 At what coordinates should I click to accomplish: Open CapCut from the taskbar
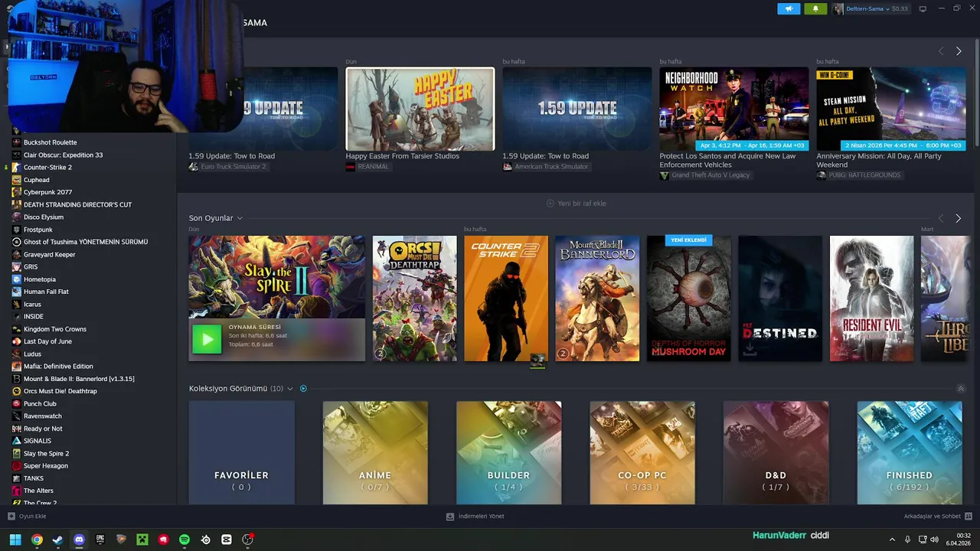click(227, 540)
